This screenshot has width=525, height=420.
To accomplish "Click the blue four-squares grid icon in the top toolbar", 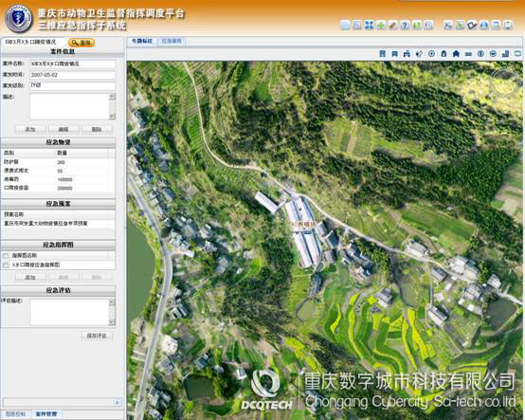I will tap(369, 25).
